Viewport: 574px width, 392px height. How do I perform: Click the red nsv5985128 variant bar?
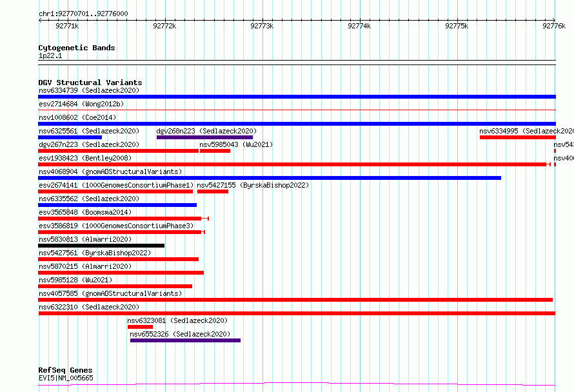tap(115, 286)
